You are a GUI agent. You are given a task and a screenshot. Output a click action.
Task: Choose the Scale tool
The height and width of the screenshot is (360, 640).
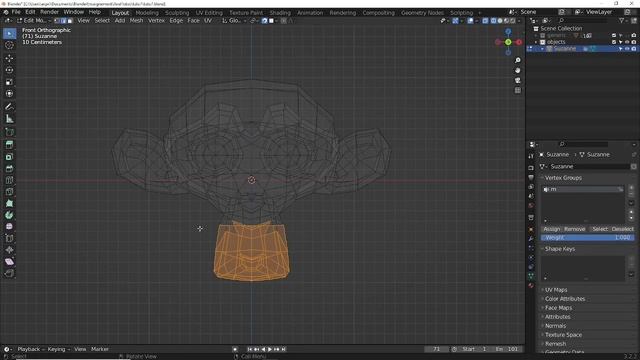click(9, 82)
